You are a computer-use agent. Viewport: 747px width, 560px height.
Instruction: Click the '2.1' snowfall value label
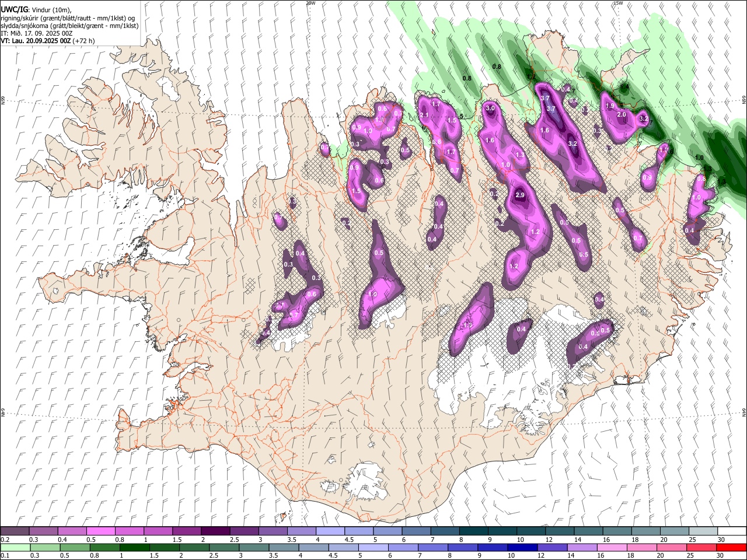(x=424, y=116)
